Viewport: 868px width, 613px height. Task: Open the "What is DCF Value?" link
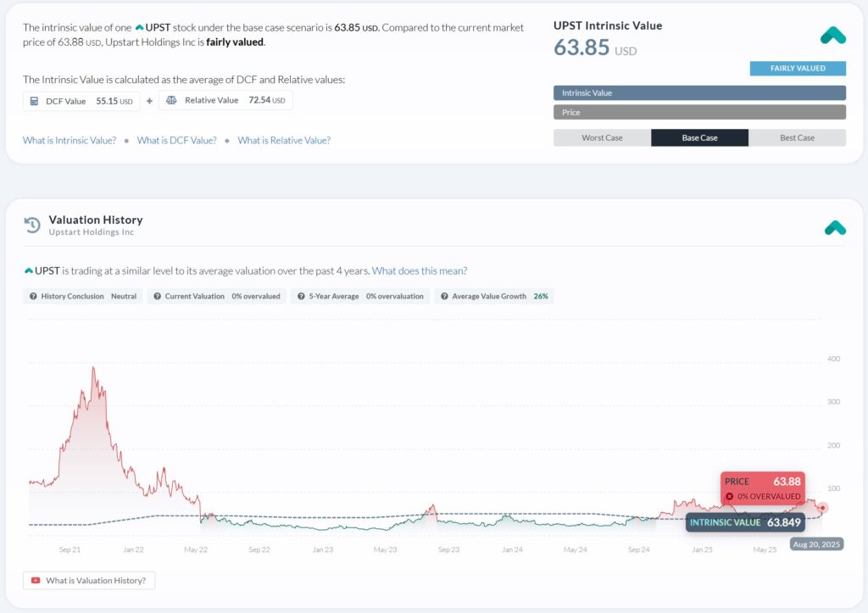[176, 141]
